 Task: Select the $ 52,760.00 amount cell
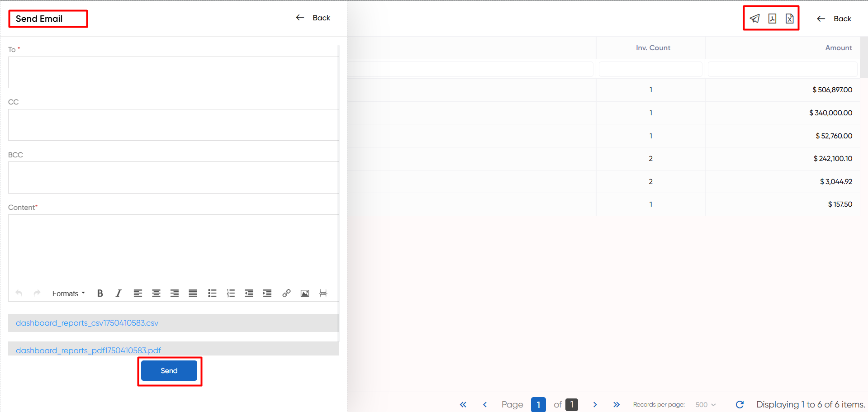pyautogui.click(x=783, y=136)
